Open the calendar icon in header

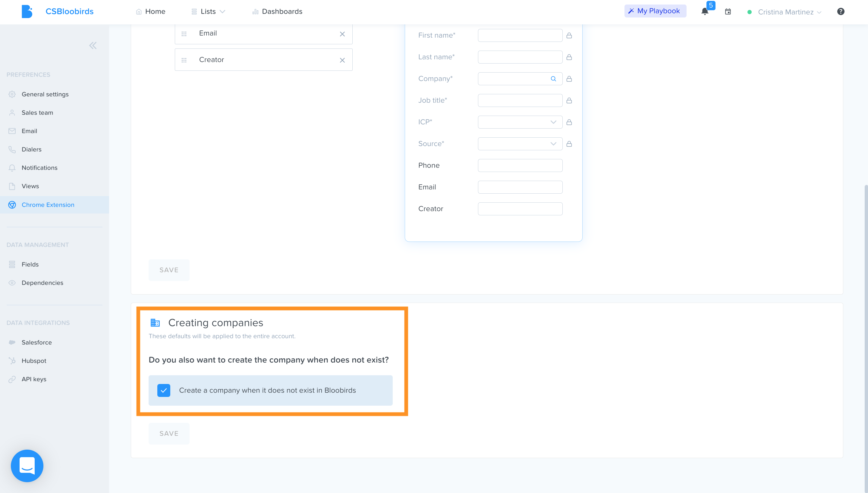point(728,12)
